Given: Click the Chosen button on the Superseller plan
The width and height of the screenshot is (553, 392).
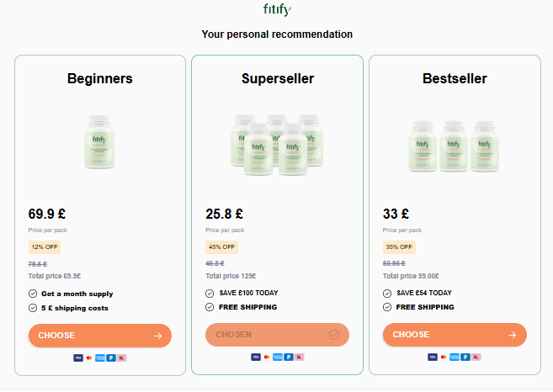Looking at the screenshot, I should 277,336.
